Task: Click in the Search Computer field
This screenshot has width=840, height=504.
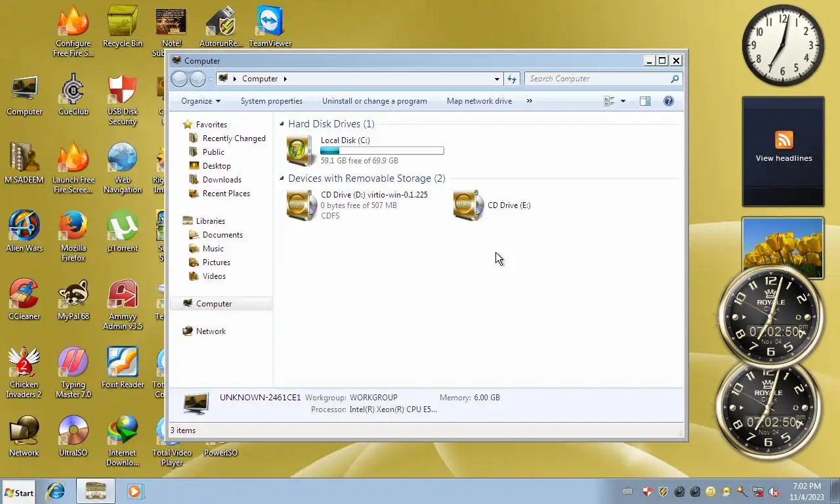Action: click(597, 79)
